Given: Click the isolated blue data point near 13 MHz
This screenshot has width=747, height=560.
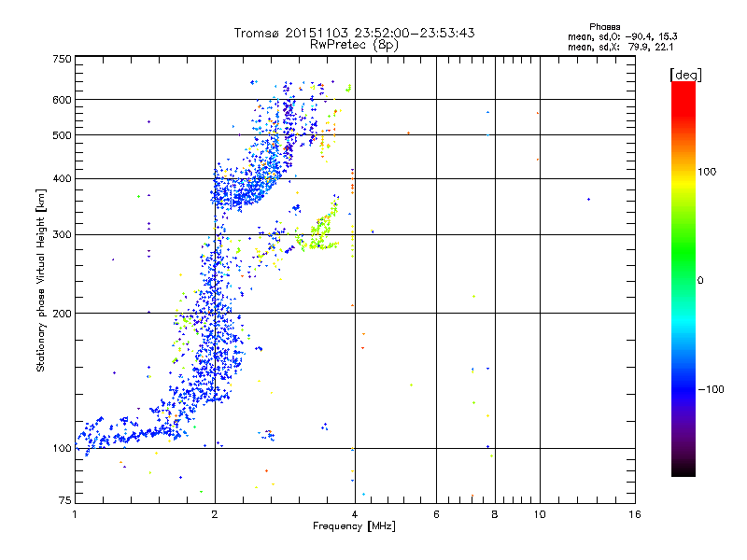Looking at the screenshot, I should [x=589, y=200].
